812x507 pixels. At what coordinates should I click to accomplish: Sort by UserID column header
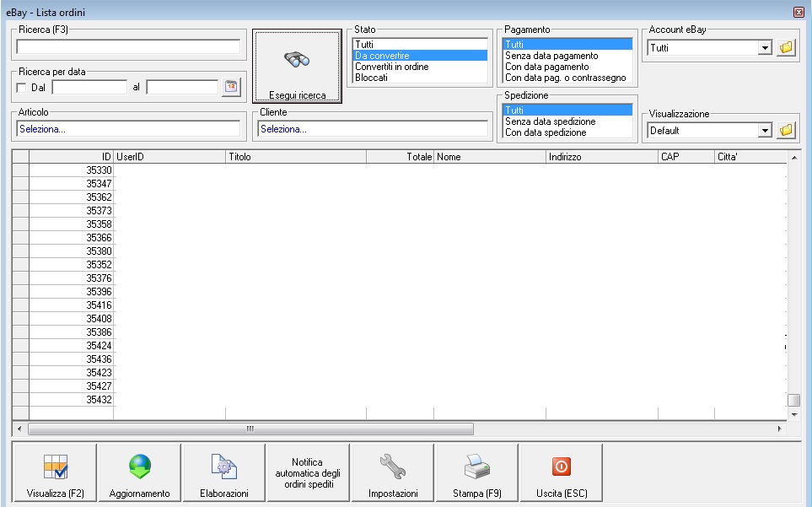pos(169,156)
